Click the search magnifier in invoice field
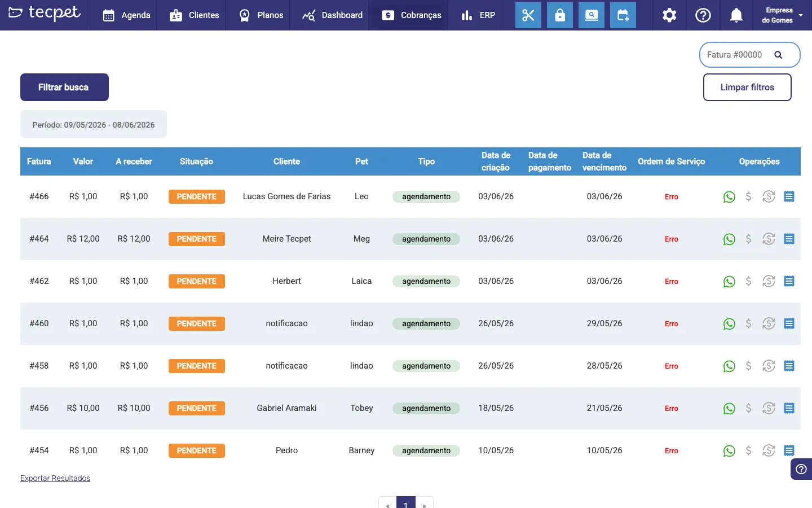The image size is (812, 508). click(x=778, y=55)
